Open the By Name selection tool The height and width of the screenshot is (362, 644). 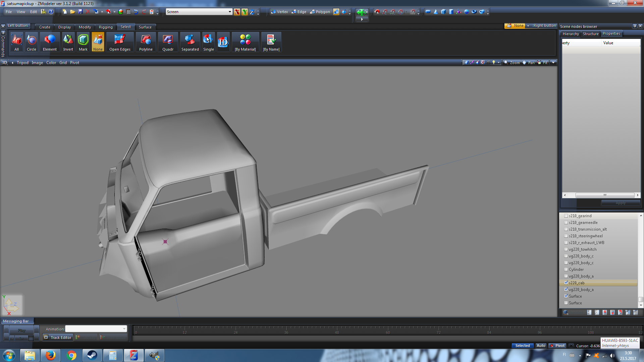pyautogui.click(x=271, y=42)
